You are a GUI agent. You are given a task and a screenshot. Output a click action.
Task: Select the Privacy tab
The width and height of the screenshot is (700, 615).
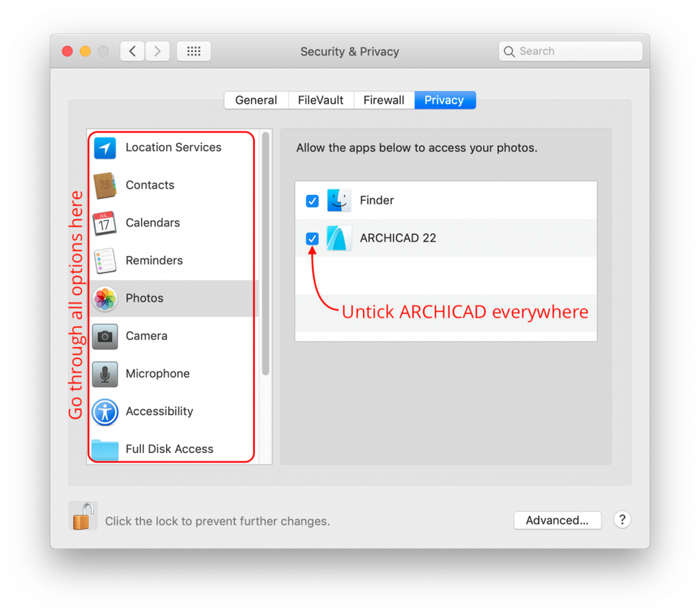click(445, 100)
